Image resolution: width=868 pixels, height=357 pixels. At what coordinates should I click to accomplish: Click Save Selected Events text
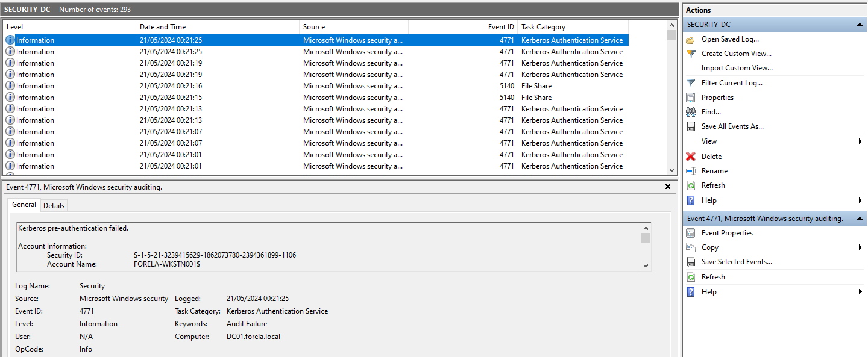(x=737, y=262)
